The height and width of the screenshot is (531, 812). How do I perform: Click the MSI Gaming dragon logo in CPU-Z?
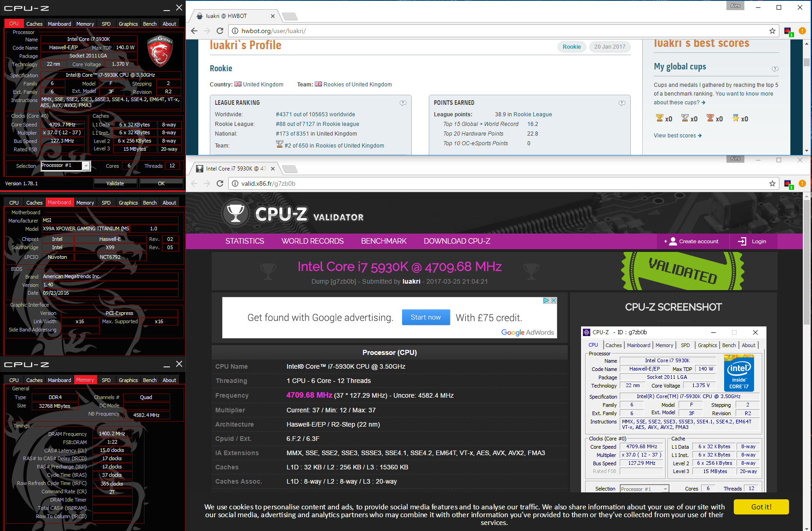pos(160,51)
